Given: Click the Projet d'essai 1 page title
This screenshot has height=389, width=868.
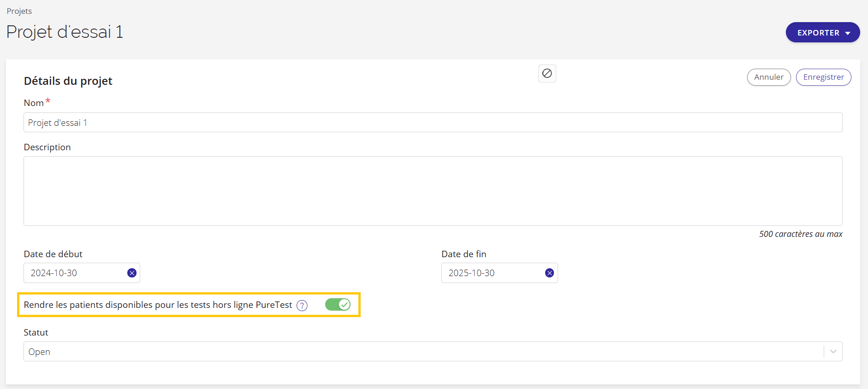Looking at the screenshot, I should [65, 32].
